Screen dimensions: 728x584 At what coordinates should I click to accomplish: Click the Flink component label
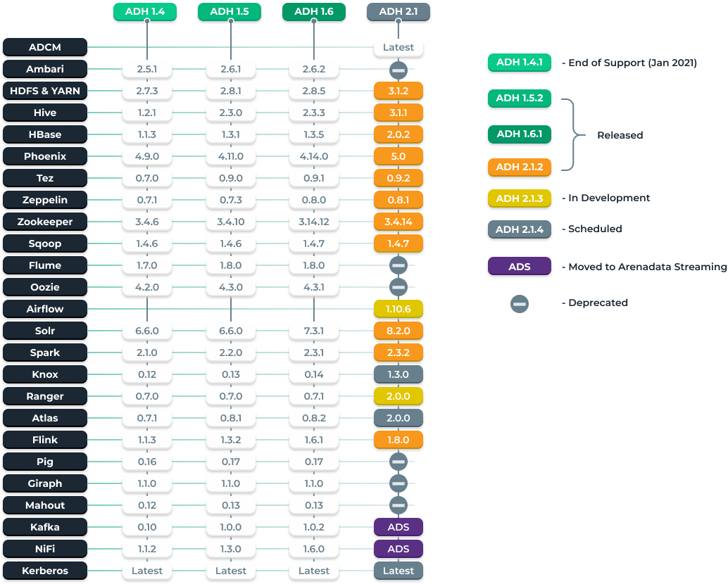[45, 440]
